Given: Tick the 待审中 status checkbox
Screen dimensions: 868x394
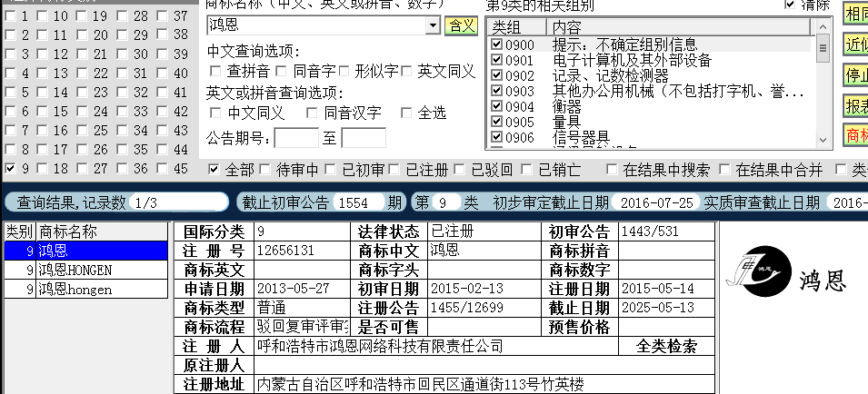Looking at the screenshot, I should coord(264,170).
